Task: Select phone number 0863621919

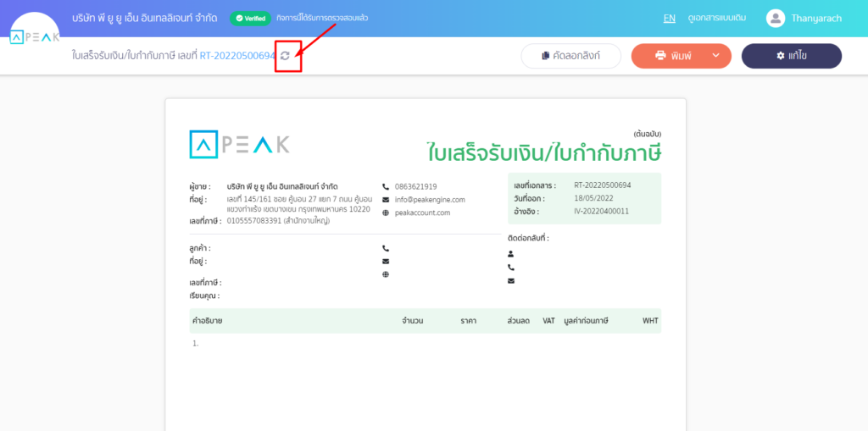Action: [415, 186]
